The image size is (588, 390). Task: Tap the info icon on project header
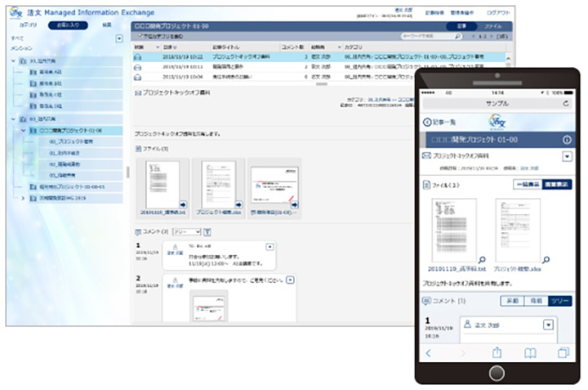click(565, 138)
